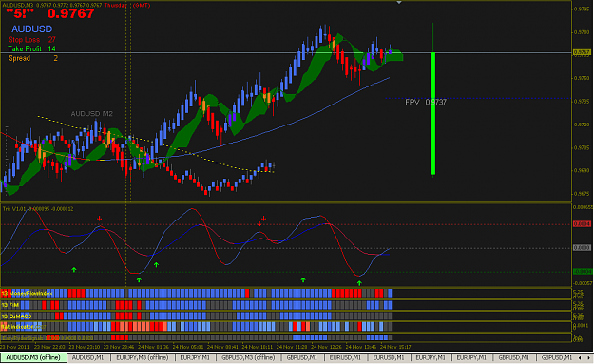Viewport: 594px width, 364px height.
Task: Select the FPV 0.9737 label
Action: [x=426, y=102]
